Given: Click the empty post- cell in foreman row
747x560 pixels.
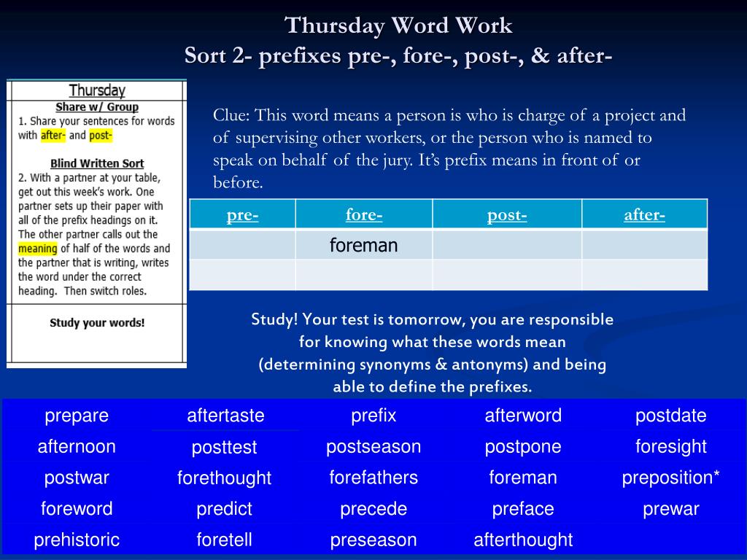Looking at the screenshot, I should [x=507, y=245].
